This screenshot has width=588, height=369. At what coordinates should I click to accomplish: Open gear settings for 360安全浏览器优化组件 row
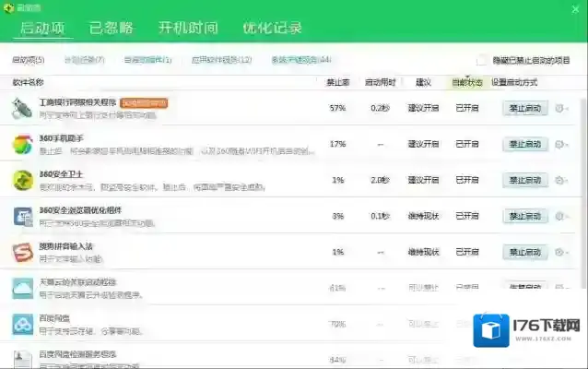tap(561, 216)
